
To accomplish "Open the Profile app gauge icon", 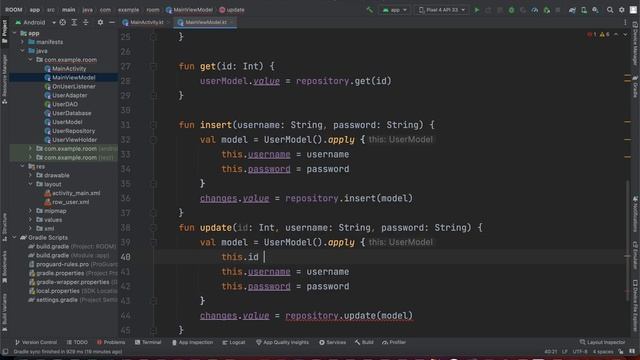I will (534, 10).
